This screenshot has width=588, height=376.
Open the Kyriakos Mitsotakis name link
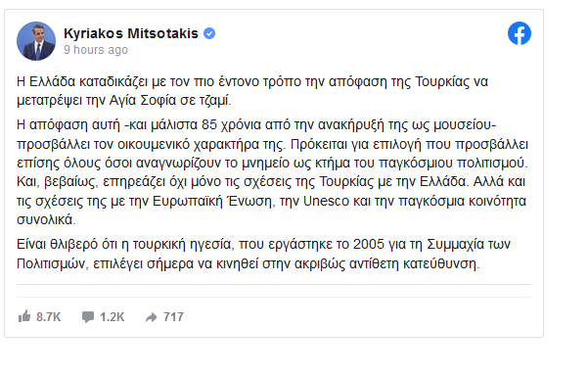pyautogui.click(x=131, y=33)
